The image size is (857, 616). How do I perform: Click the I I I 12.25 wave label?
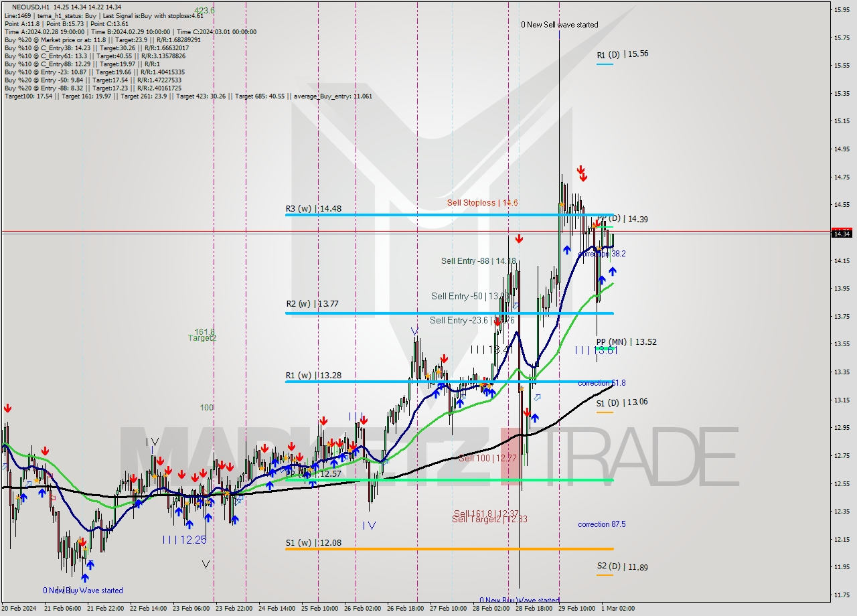coord(184,540)
